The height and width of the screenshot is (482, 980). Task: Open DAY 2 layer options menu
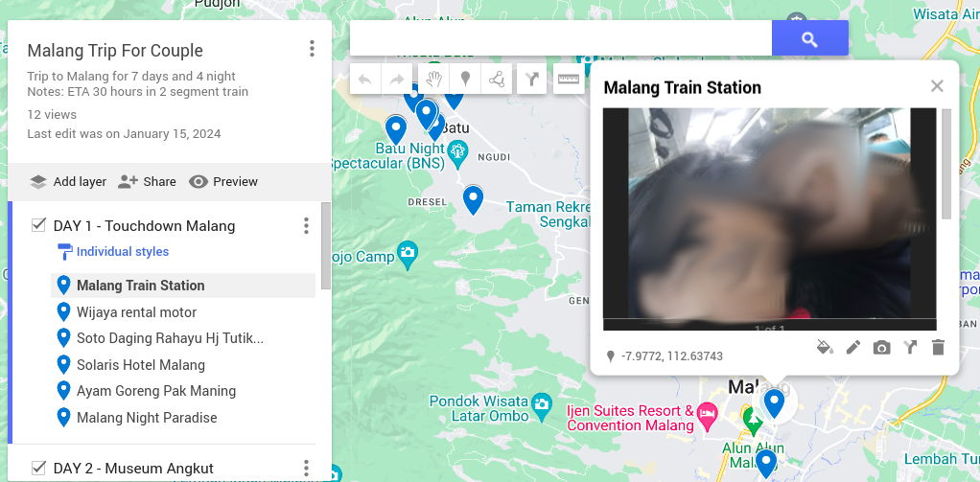tap(306, 468)
